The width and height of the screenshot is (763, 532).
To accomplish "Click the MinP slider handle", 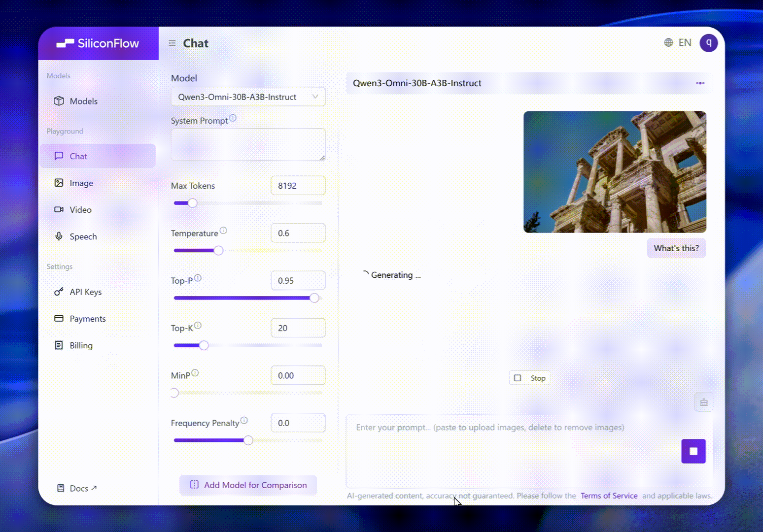I will [x=174, y=393].
